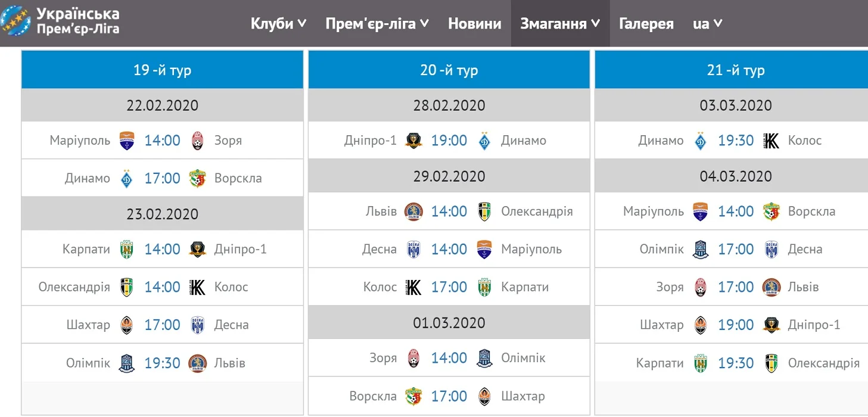Open 19:30 Олімпік vs Львів match time
This screenshot has width=868, height=417.
click(x=162, y=363)
